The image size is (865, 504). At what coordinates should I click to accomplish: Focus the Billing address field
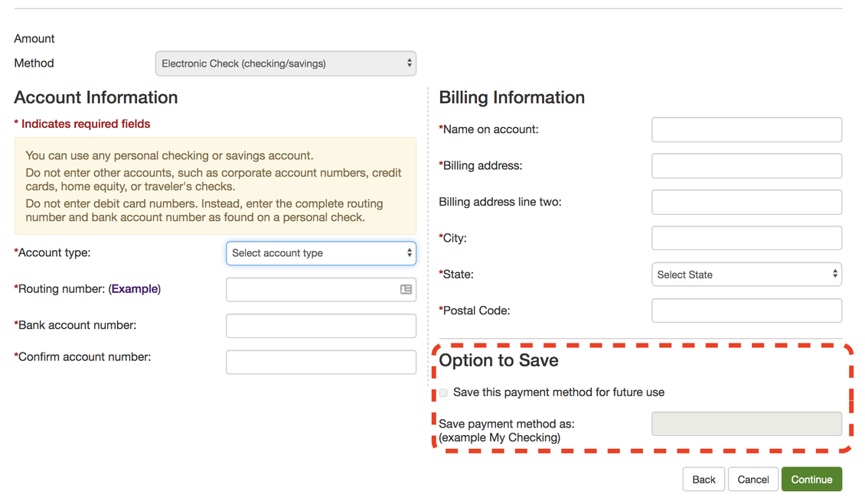tap(746, 166)
